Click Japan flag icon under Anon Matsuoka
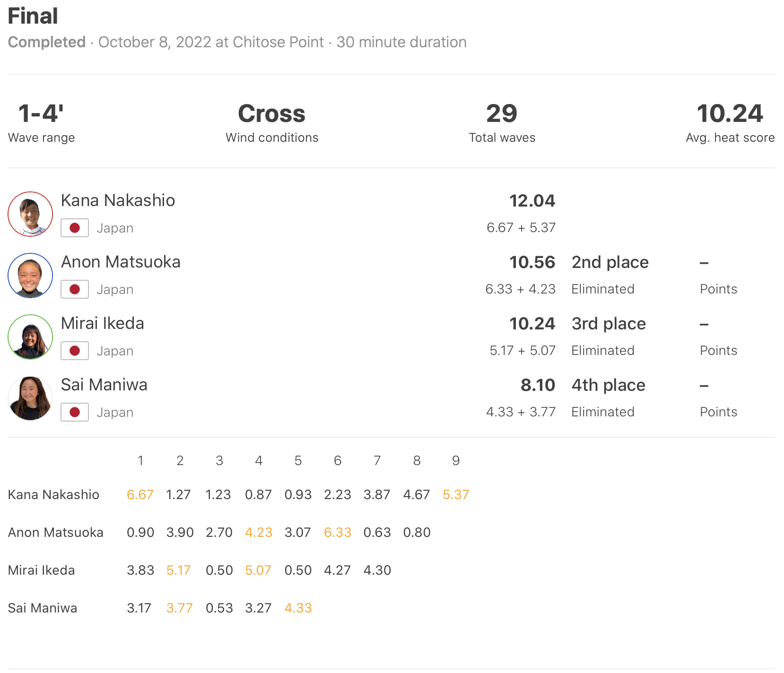Screen dimensions: 784x673 [x=75, y=289]
